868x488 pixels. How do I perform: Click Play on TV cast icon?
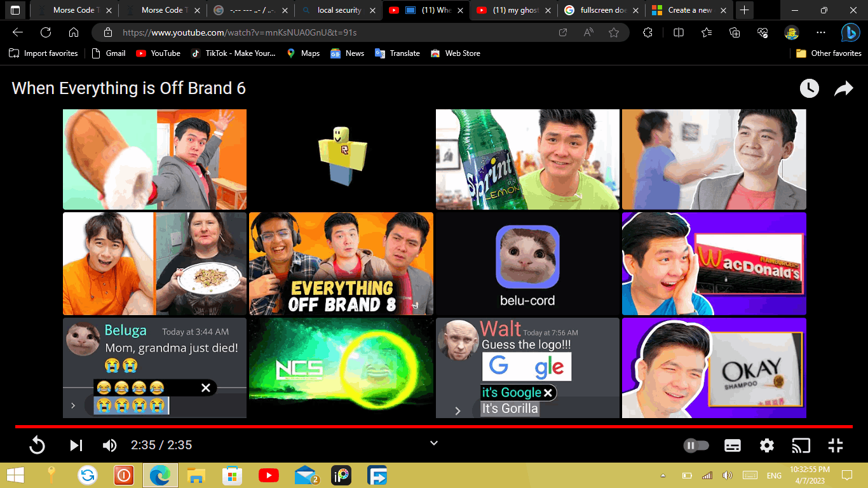tap(801, 445)
